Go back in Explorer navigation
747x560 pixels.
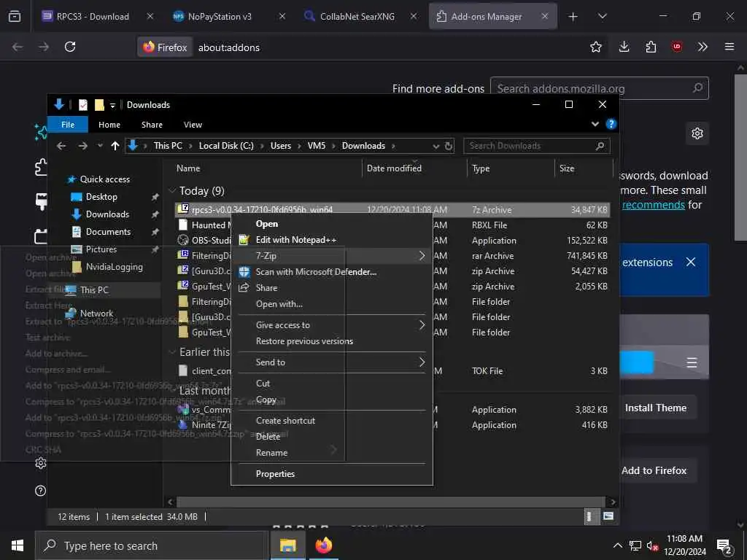pyautogui.click(x=61, y=146)
